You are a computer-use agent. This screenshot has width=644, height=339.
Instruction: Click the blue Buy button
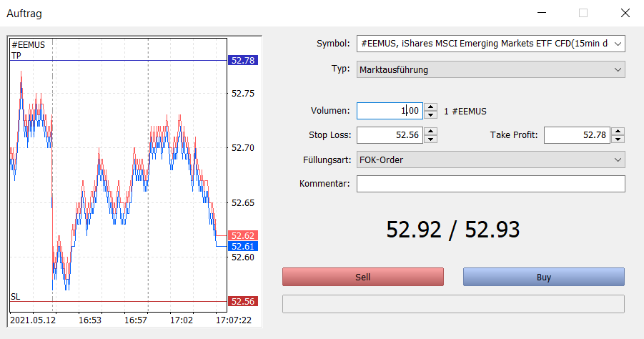(544, 277)
